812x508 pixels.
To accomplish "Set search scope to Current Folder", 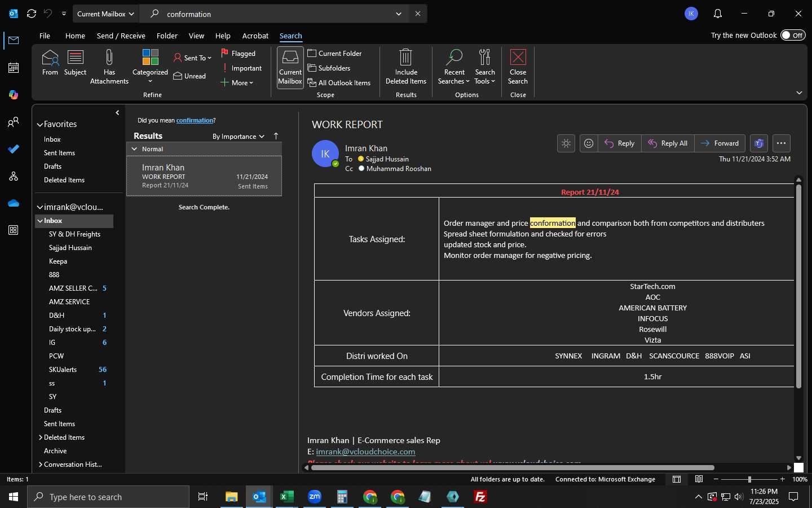I will 335,53.
